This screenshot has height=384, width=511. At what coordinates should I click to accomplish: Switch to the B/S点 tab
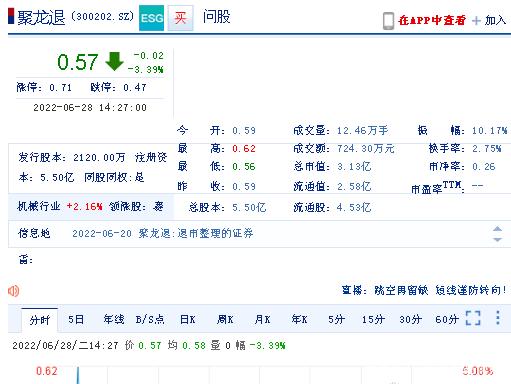[150, 320]
